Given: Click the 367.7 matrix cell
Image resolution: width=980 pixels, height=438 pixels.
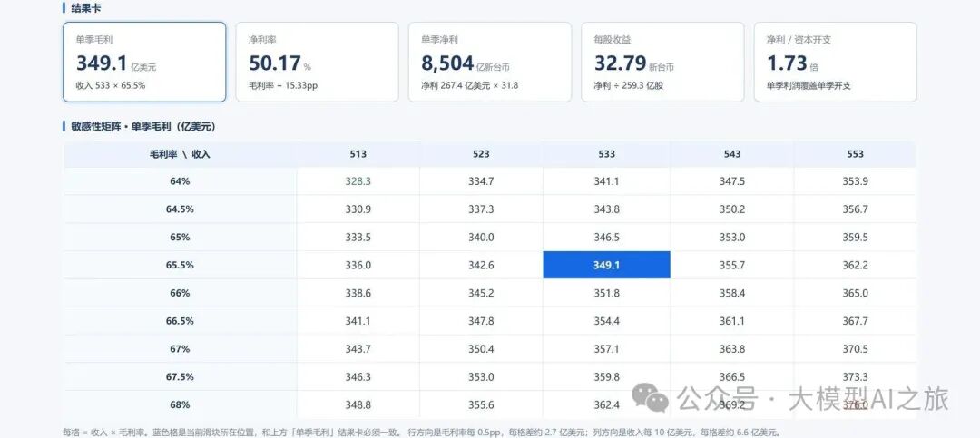Looking at the screenshot, I should click(x=855, y=321).
